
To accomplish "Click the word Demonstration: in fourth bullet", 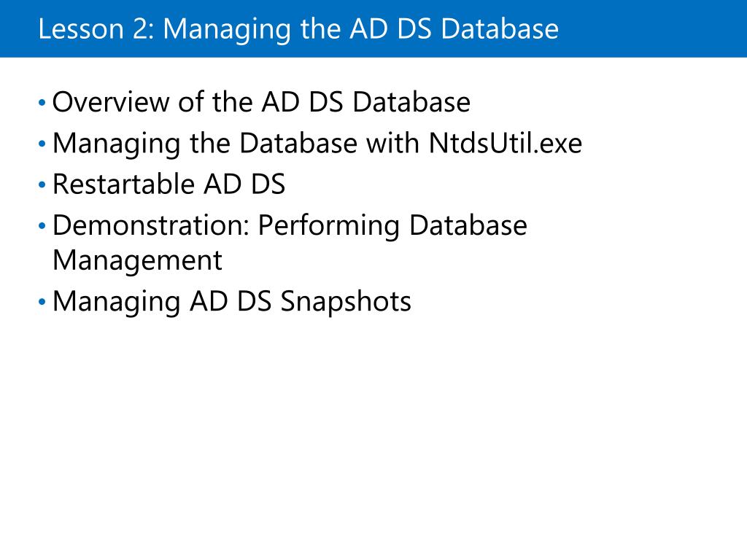I will pos(152,225).
